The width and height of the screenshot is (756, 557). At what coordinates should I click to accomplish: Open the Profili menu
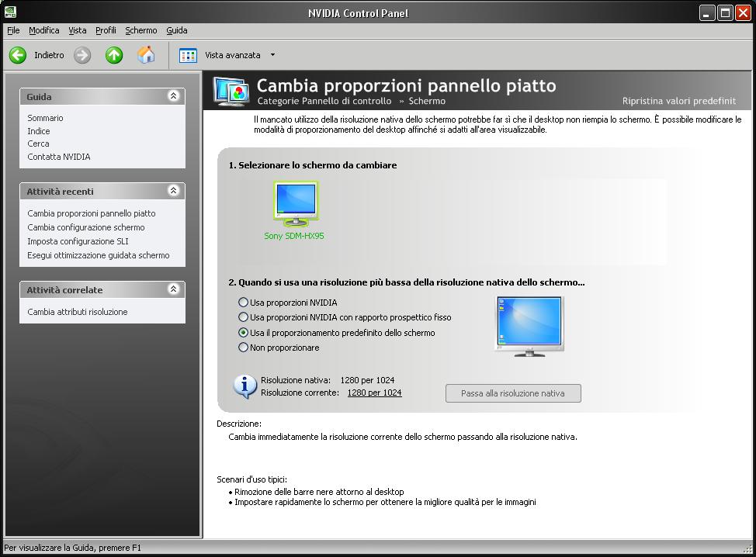click(x=106, y=30)
